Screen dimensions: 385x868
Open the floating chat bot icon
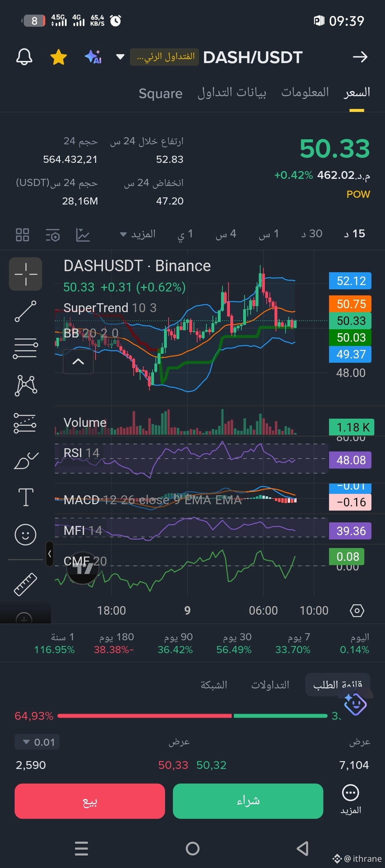click(355, 704)
